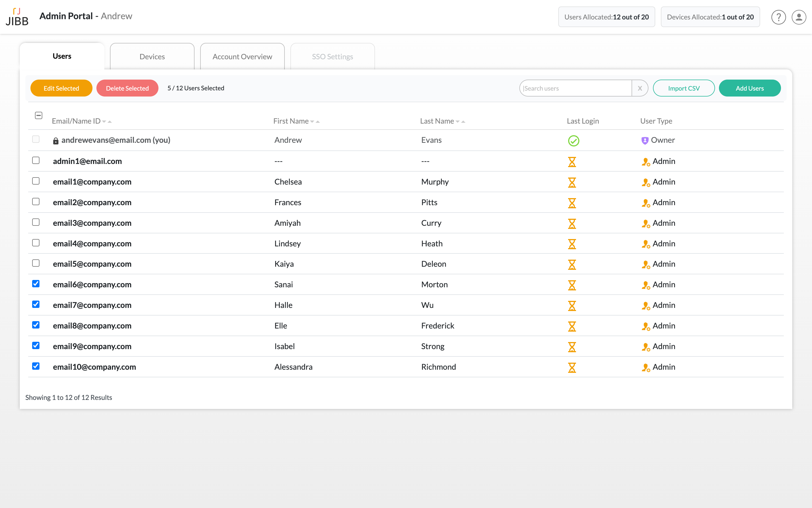Sort ascending by Last Name arrow
The image size is (812, 508).
tap(463, 122)
